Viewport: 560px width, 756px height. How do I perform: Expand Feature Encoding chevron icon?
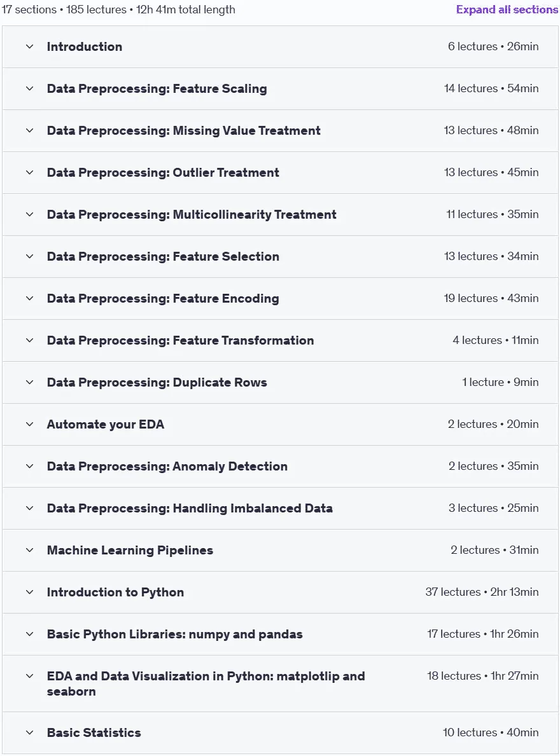click(x=29, y=298)
